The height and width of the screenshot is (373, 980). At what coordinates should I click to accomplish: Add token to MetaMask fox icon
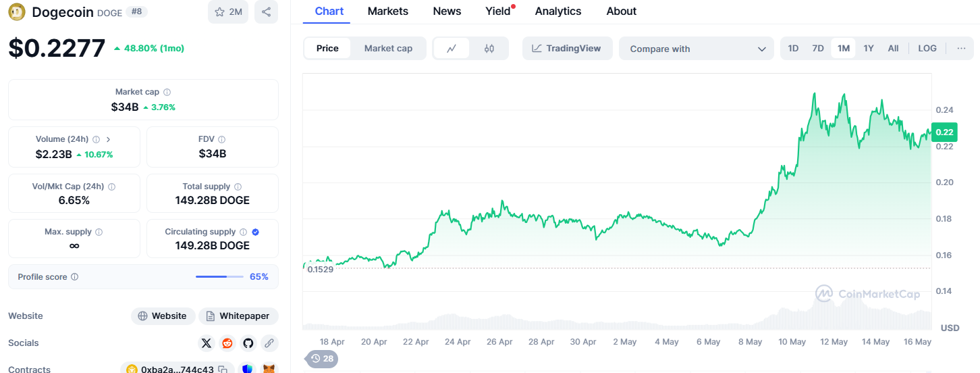click(x=269, y=369)
